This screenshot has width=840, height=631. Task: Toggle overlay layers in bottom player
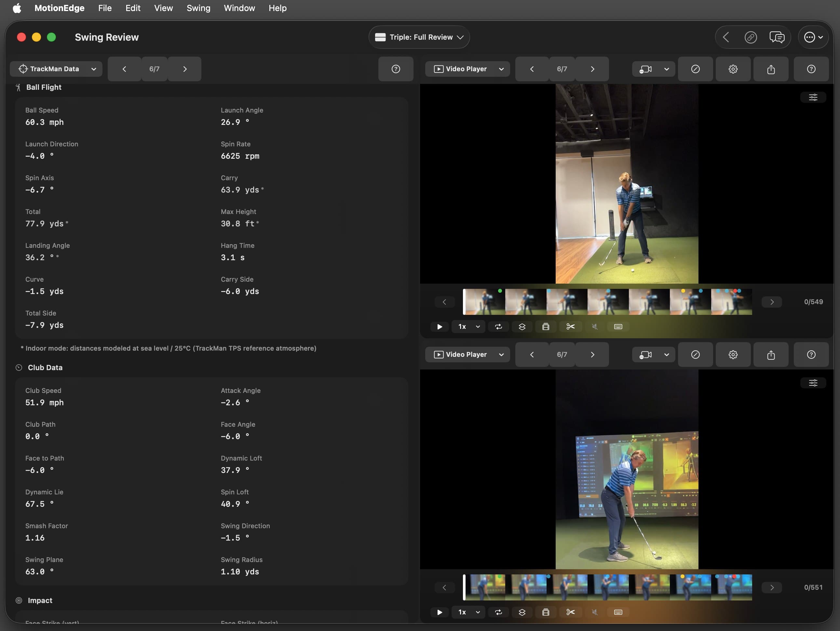[522, 612]
